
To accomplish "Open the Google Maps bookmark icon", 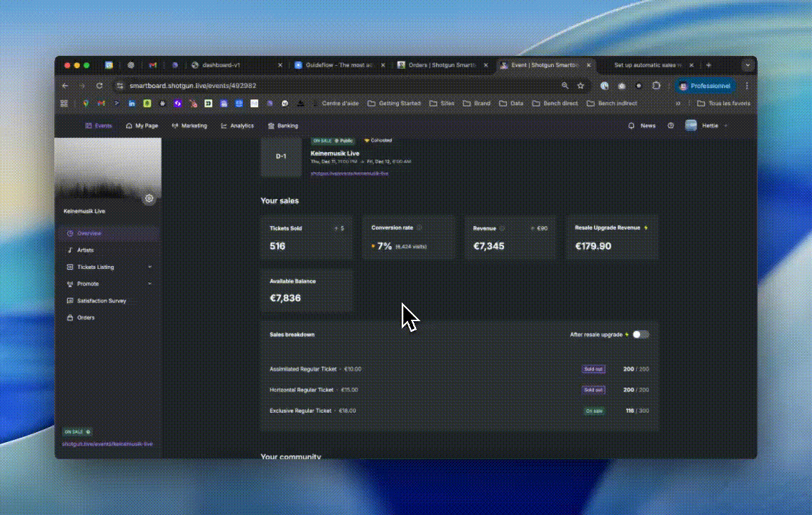I will pos(86,104).
